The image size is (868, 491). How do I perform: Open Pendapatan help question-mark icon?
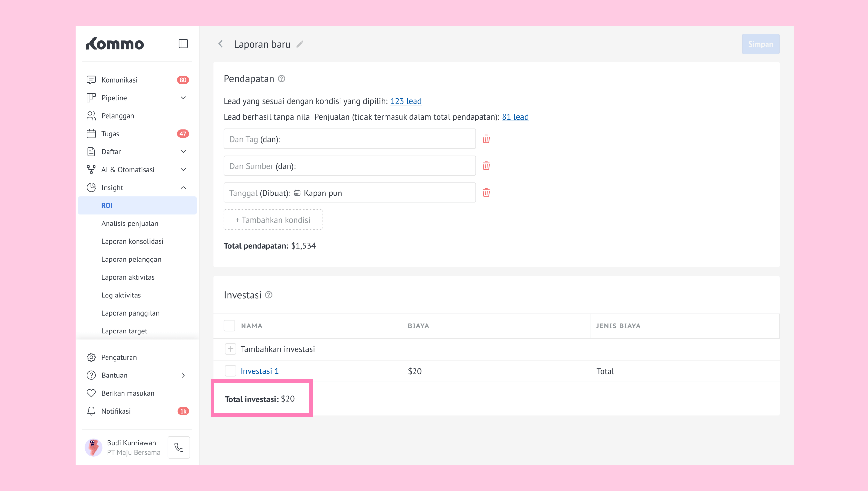coord(281,78)
